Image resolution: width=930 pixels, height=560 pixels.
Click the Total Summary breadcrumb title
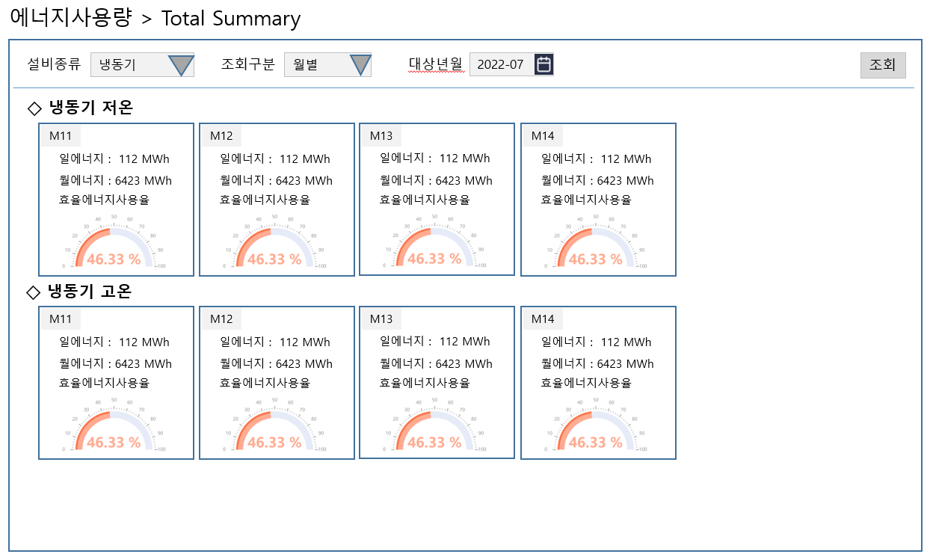(231, 19)
